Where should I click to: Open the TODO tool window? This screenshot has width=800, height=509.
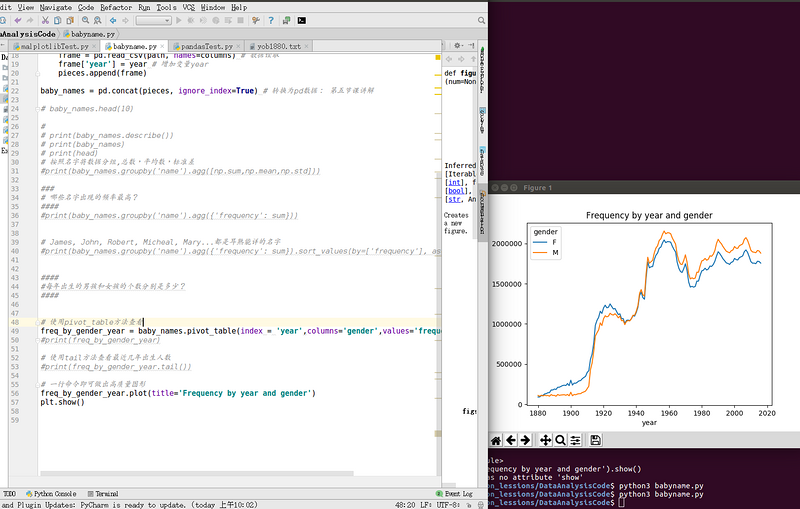[9, 494]
